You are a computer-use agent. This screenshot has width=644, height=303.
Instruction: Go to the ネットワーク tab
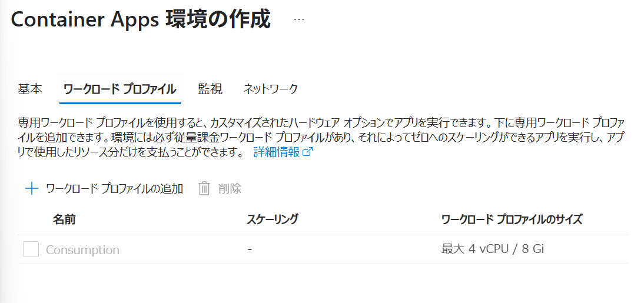click(x=270, y=89)
